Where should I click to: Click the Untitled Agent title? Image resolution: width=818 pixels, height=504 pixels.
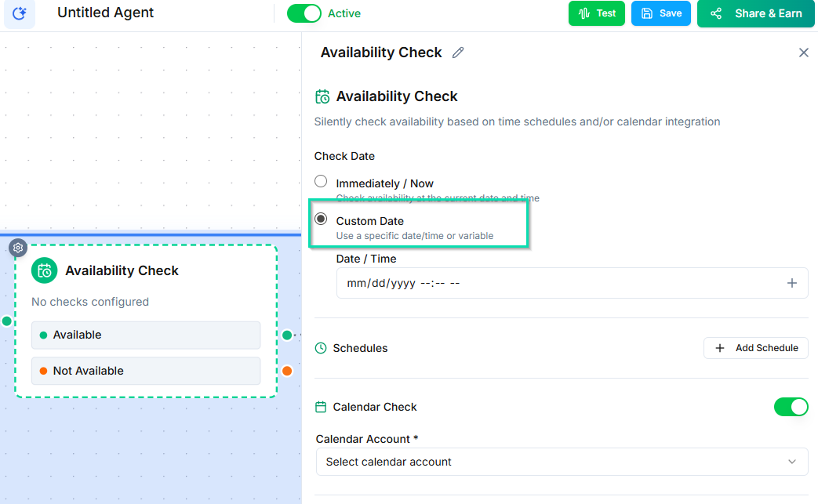[x=106, y=13]
